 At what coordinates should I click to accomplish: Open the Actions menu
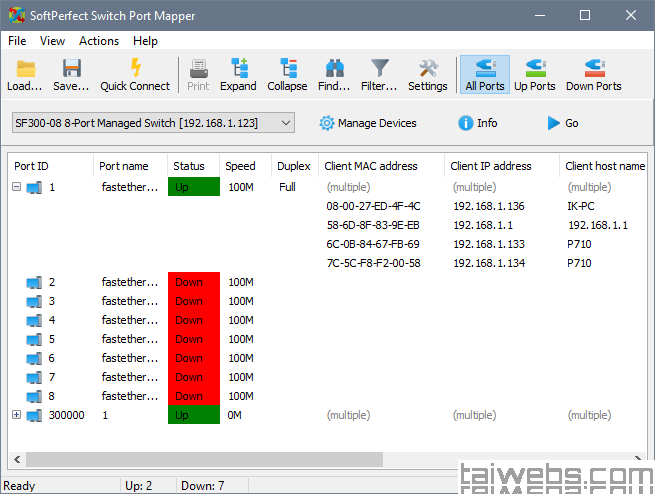(99, 41)
